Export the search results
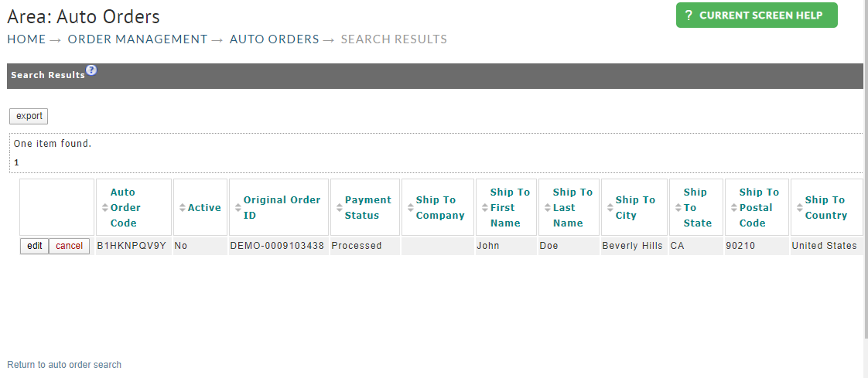 29,116
